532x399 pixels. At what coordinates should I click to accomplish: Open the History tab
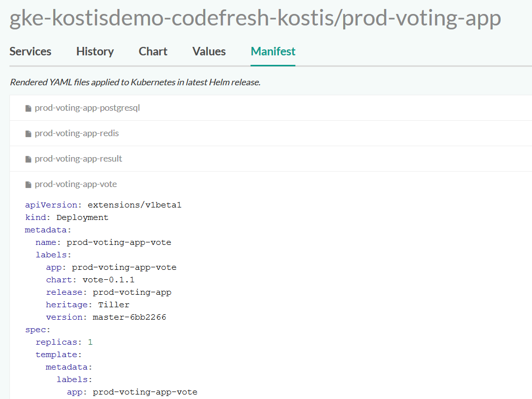pos(95,51)
